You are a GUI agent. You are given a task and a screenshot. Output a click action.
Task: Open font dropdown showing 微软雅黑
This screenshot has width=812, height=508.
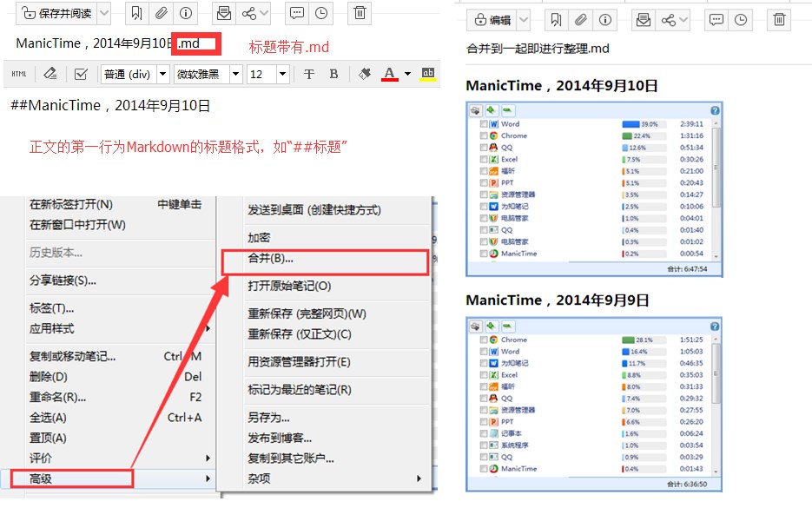pos(235,74)
